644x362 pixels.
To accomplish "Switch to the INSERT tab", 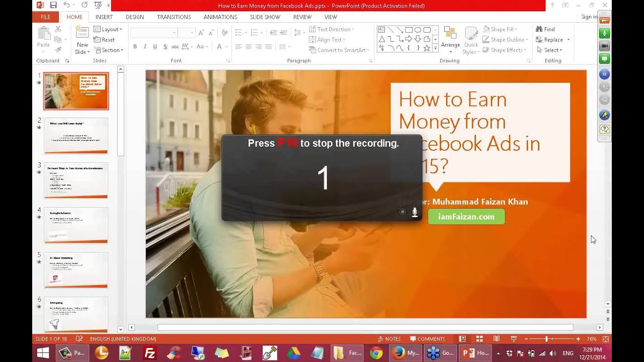I will [x=104, y=17].
